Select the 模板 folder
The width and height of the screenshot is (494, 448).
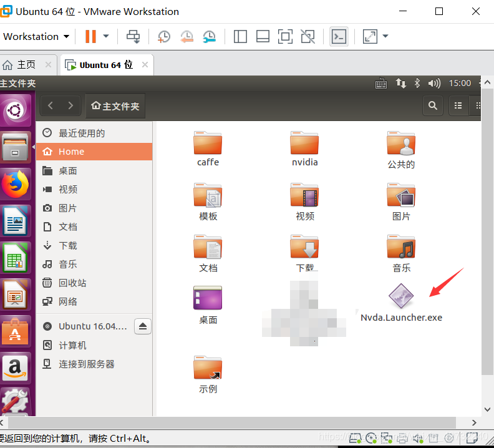[208, 202]
